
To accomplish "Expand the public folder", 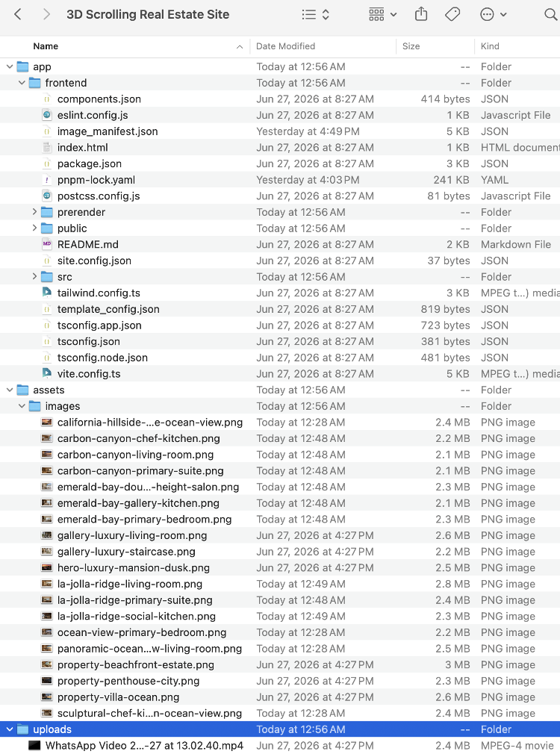I will tap(34, 228).
